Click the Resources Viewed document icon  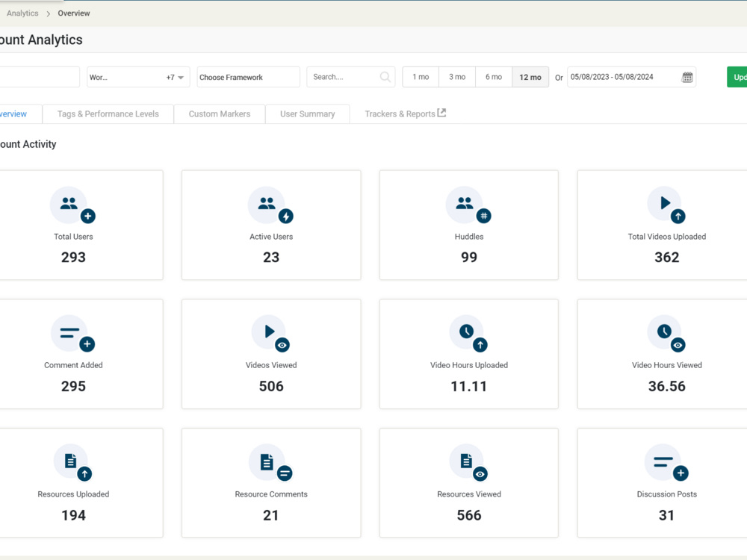[x=468, y=463]
